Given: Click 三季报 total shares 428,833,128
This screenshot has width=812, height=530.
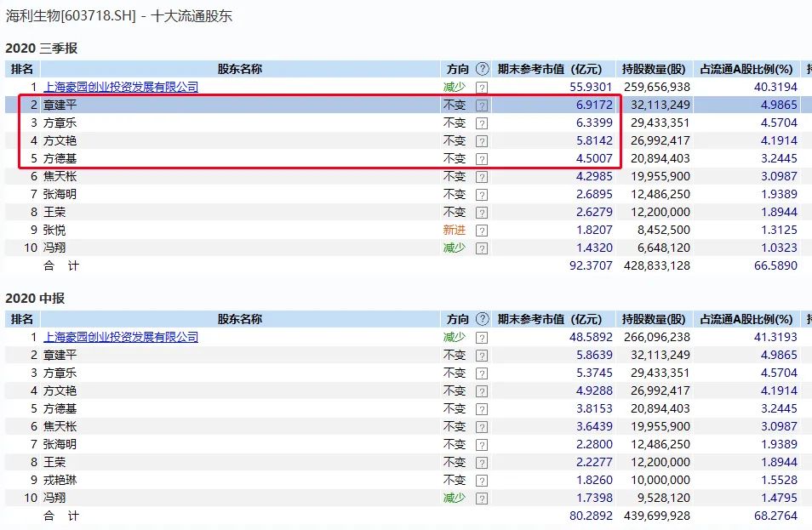Looking at the screenshot, I should pyautogui.click(x=656, y=265).
